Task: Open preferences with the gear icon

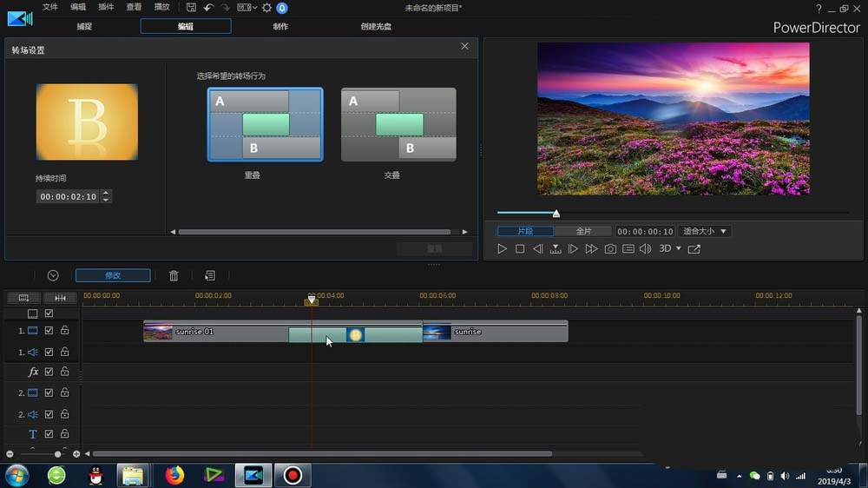Action: tap(266, 7)
